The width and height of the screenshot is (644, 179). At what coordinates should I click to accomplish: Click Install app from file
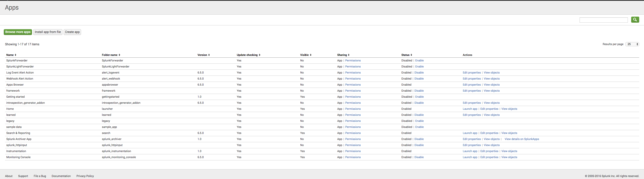pyautogui.click(x=48, y=32)
